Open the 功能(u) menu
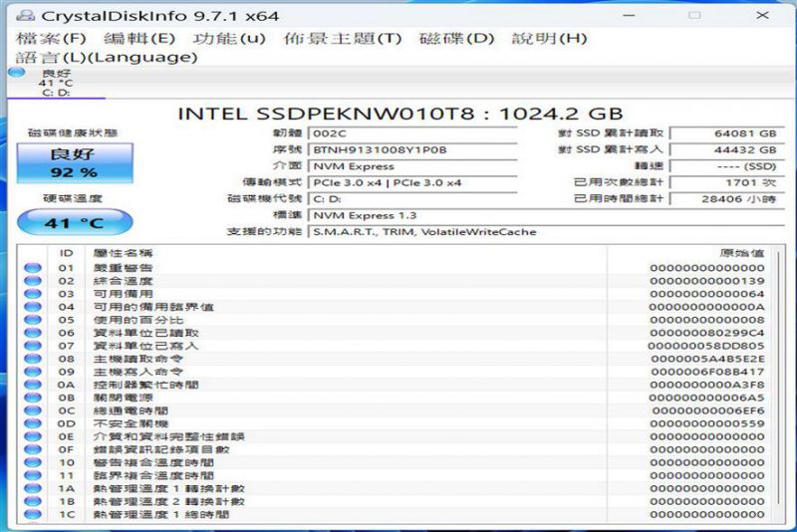The width and height of the screenshot is (797, 532). [229, 38]
